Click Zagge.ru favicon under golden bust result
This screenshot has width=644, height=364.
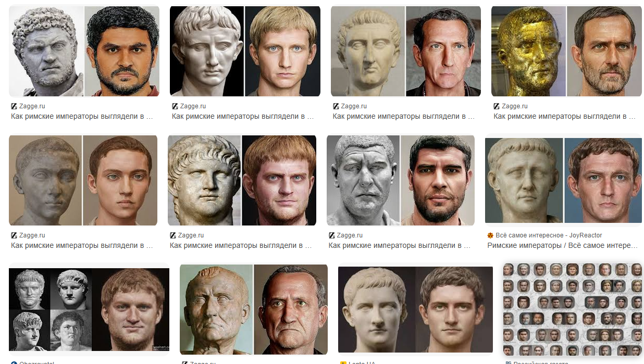point(496,106)
